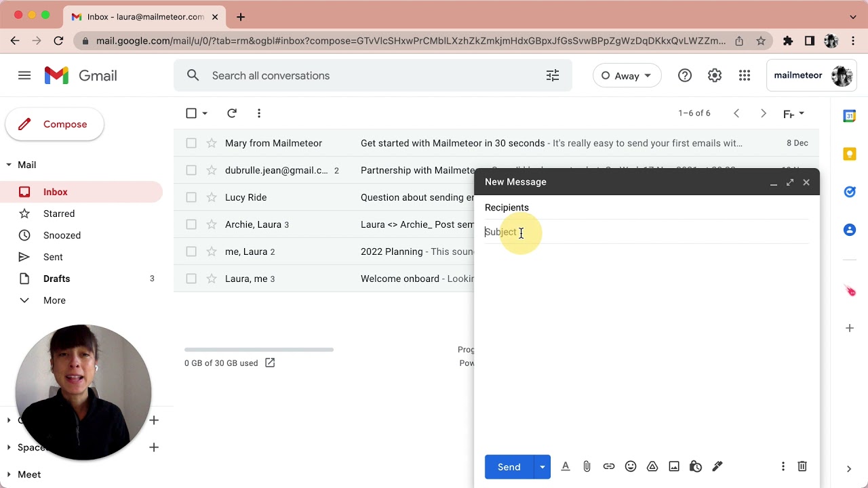This screenshot has width=868, height=488.
Task: Open the 2022 Planning email
Action: click(x=391, y=251)
